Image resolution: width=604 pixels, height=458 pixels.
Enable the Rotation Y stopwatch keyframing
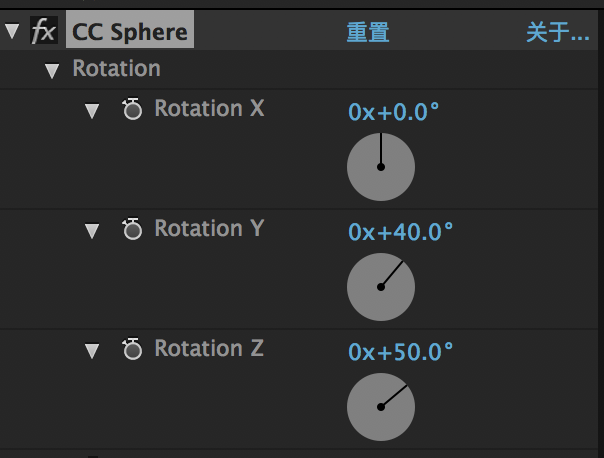click(x=132, y=230)
